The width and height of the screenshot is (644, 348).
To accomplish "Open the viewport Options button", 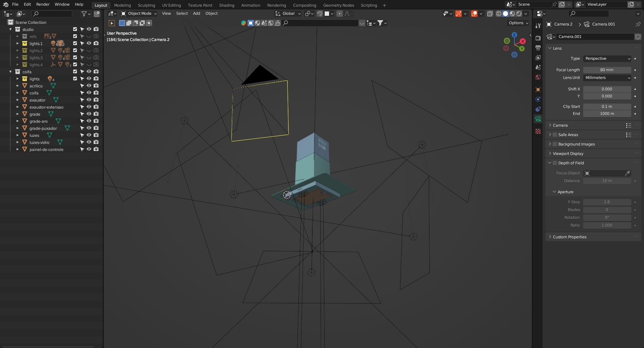I will point(518,23).
